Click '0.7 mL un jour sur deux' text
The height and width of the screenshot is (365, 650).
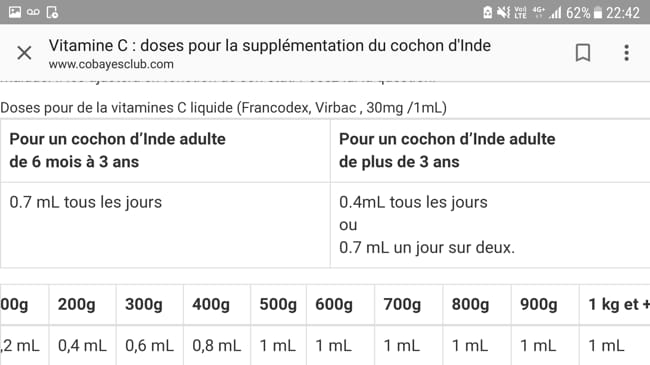427,248
